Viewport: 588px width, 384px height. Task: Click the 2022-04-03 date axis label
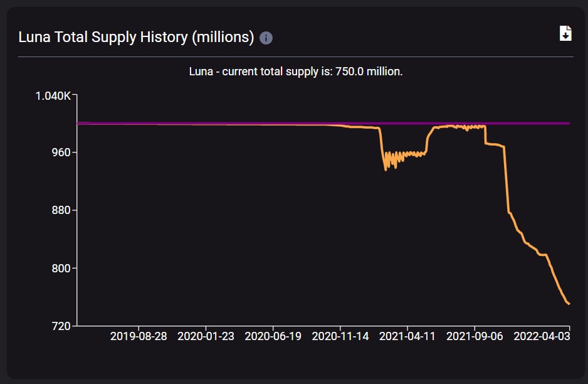(542, 336)
